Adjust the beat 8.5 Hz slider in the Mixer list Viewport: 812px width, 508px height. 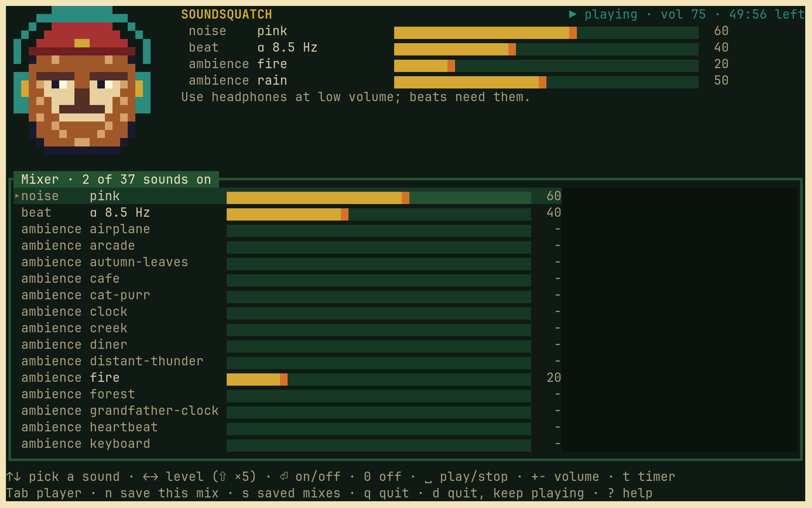coord(379,214)
